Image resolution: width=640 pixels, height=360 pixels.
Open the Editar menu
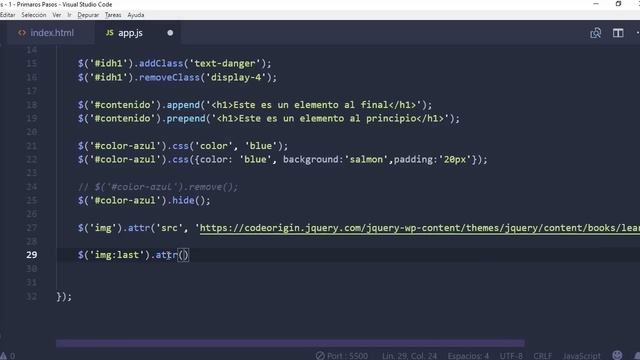(7, 15)
